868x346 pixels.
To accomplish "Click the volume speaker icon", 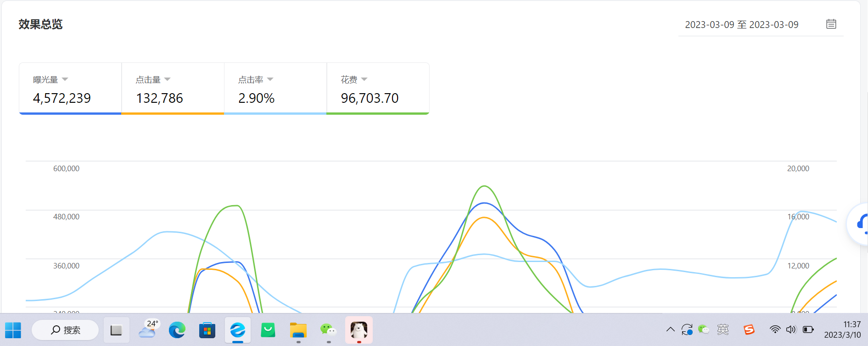I will [x=791, y=329].
